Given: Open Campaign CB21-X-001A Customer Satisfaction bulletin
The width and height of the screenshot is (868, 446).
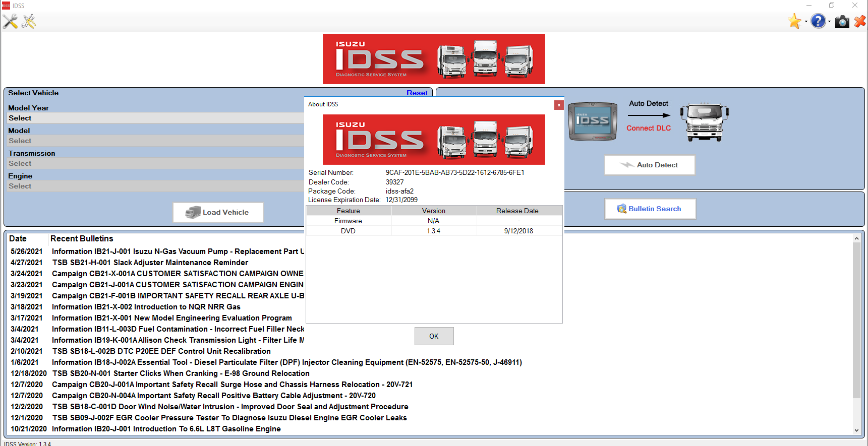Looking at the screenshot, I should [178, 274].
